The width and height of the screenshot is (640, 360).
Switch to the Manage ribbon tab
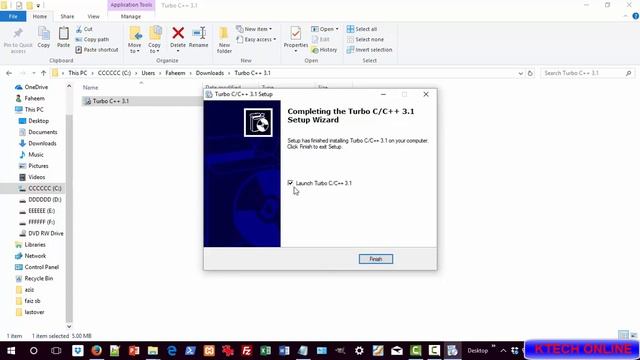point(131,16)
